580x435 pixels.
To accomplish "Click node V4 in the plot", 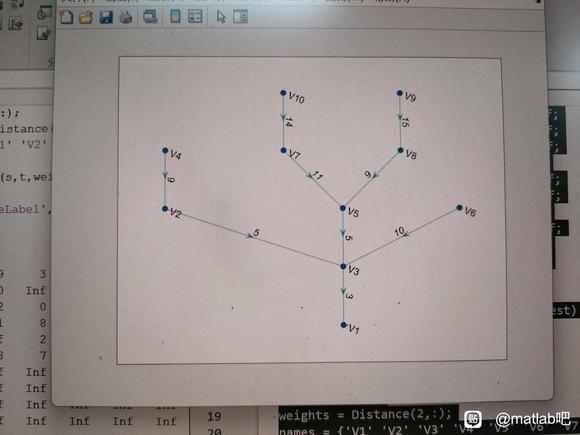I will [x=165, y=150].
